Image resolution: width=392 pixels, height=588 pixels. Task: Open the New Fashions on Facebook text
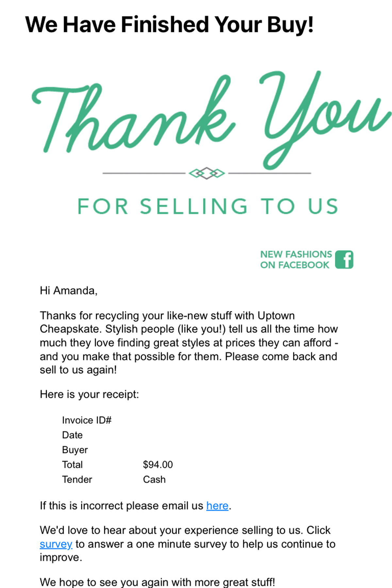click(296, 260)
